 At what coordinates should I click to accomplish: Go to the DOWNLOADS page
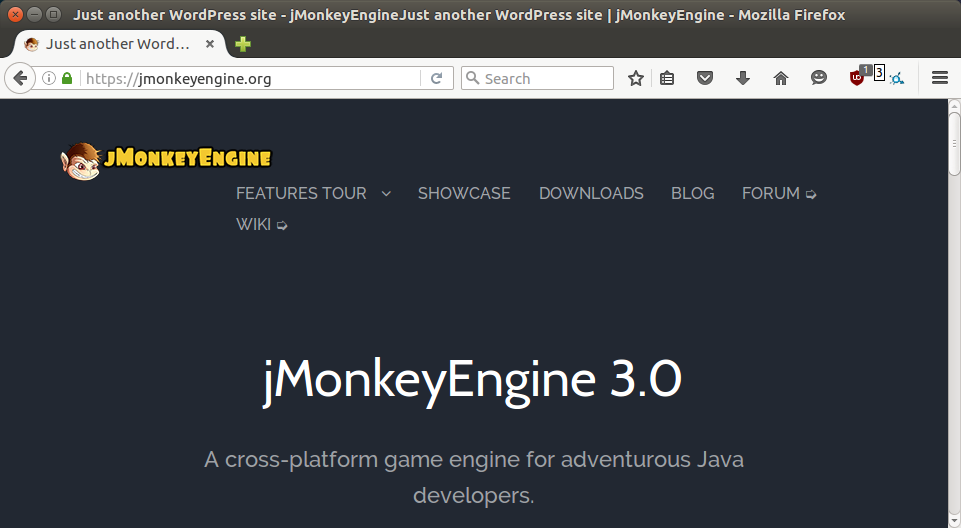click(591, 194)
